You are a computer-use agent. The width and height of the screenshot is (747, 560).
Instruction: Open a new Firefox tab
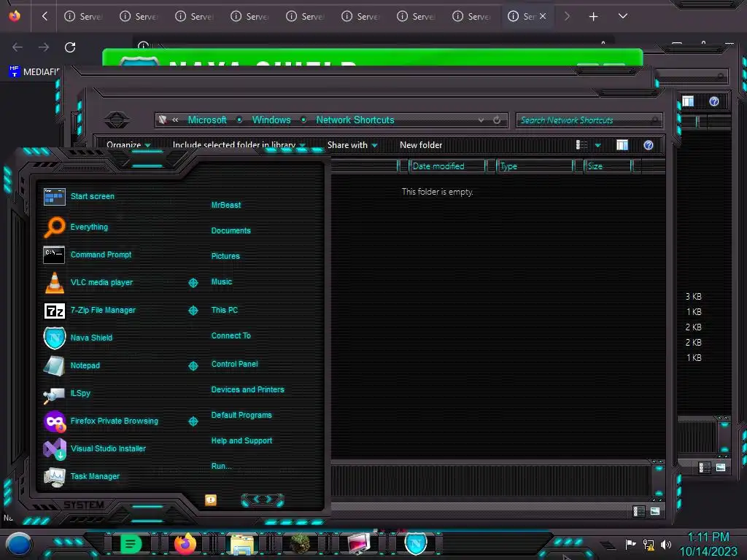coord(593,17)
